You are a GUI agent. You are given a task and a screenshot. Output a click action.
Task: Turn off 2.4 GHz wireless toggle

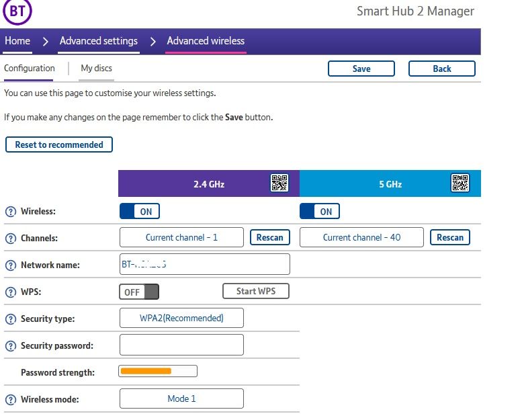tap(139, 212)
